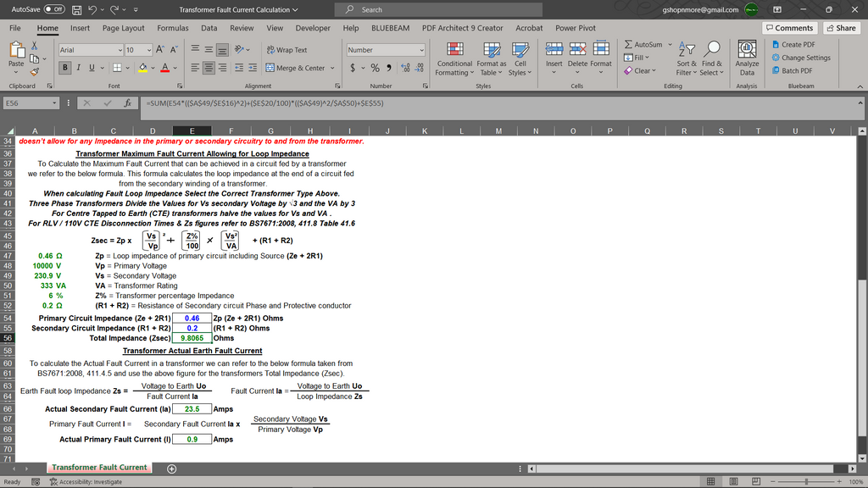The height and width of the screenshot is (488, 868).
Task: Open the AutoSum dropdown arrow
Action: pos(670,44)
